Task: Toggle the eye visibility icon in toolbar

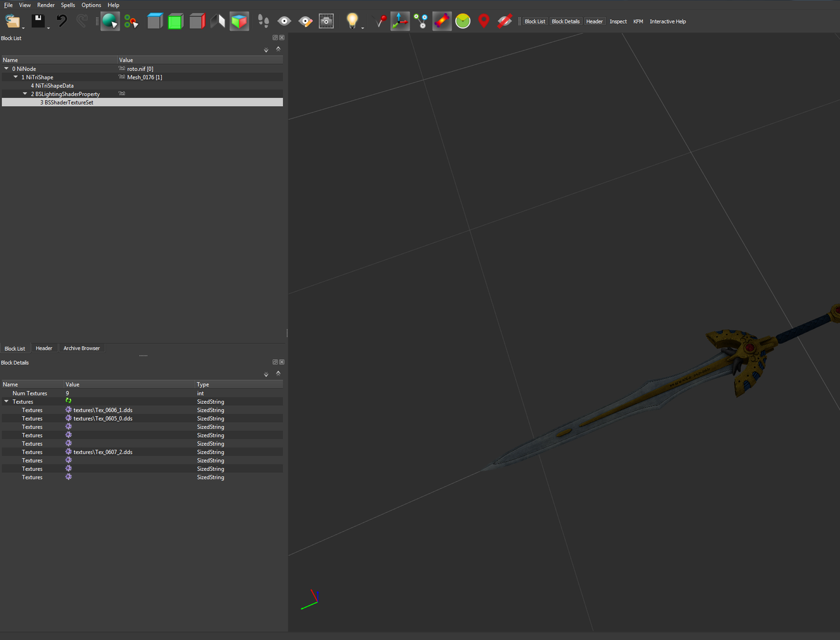Action: 285,21
